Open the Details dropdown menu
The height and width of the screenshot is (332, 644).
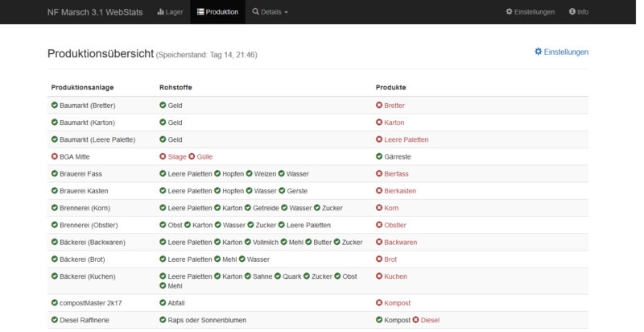pos(270,12)
